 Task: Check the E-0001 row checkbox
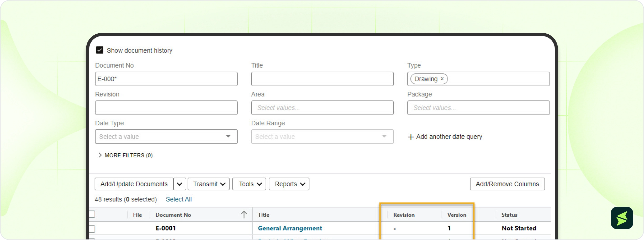(x=92, y=229)
